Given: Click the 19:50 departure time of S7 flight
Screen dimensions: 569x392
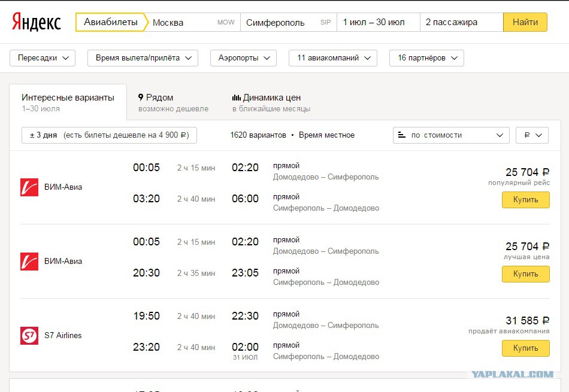Looking at the screenshot, I should 146,316.
